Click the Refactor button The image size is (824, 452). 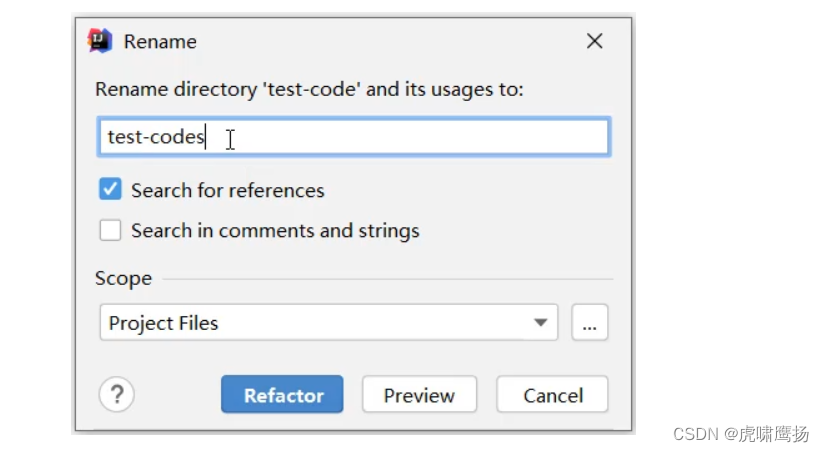(x=282, y=395)
